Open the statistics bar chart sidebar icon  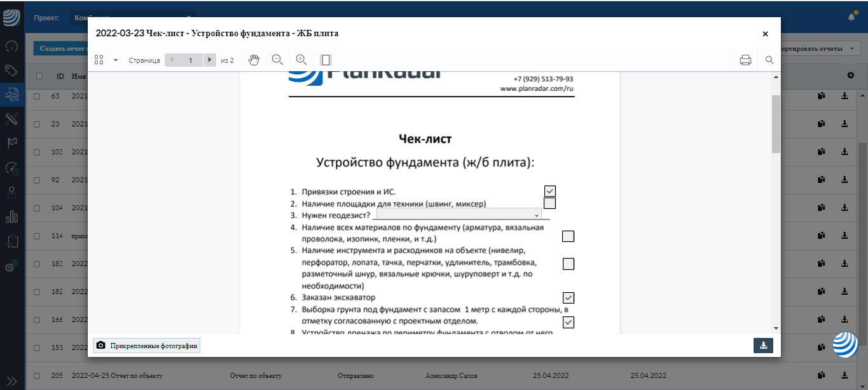pos(11,216)
